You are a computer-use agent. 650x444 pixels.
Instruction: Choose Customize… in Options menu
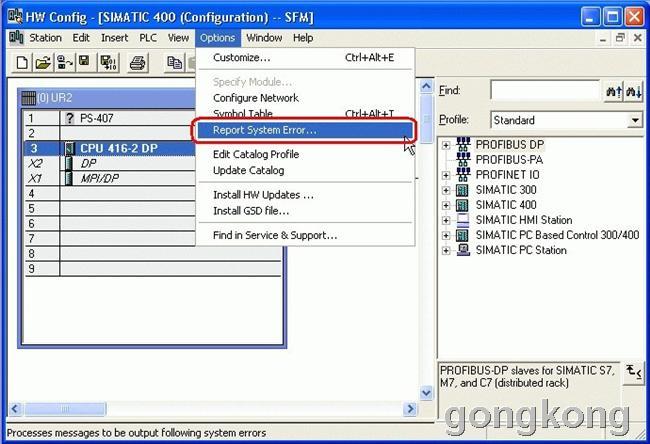tap(305, 58)
